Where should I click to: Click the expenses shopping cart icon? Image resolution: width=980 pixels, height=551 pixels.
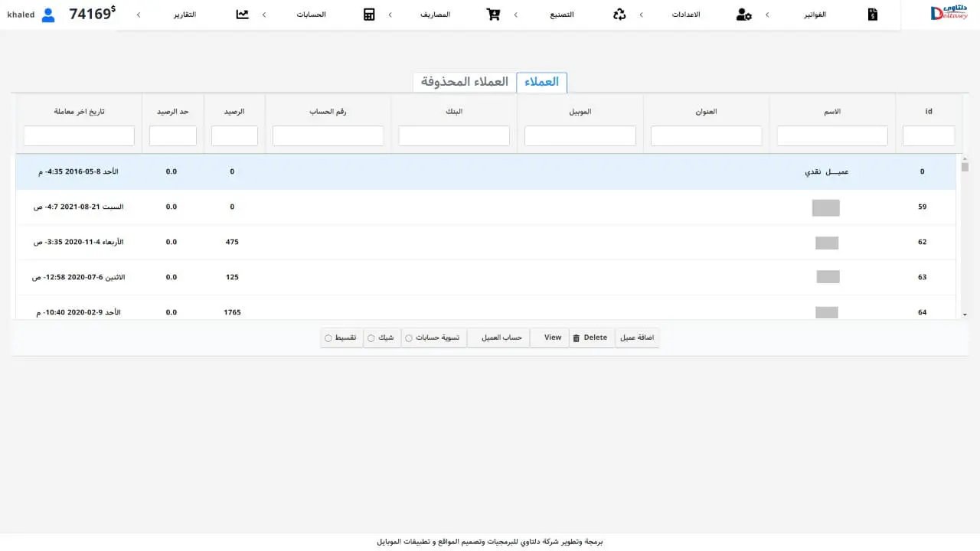pos(493,15)
